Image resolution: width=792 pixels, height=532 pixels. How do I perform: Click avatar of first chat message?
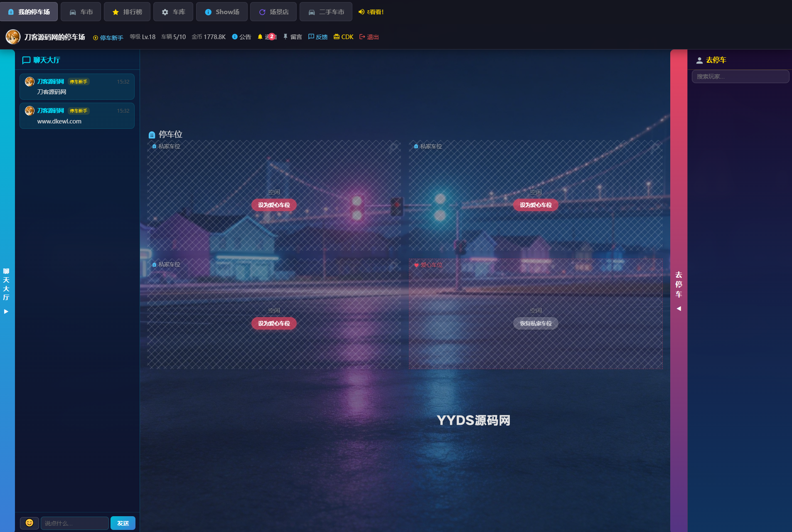coord(30,81)
